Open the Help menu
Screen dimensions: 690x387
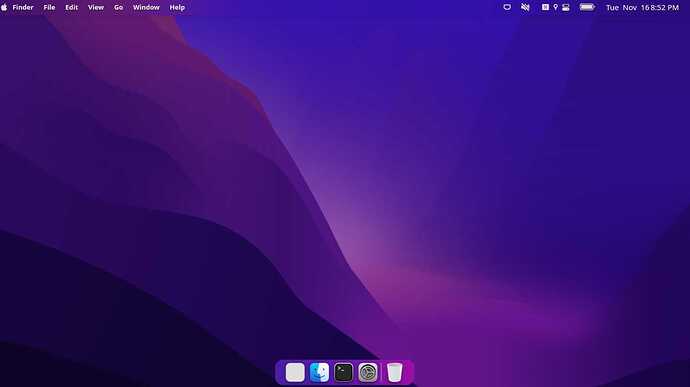tap(177, 7)
